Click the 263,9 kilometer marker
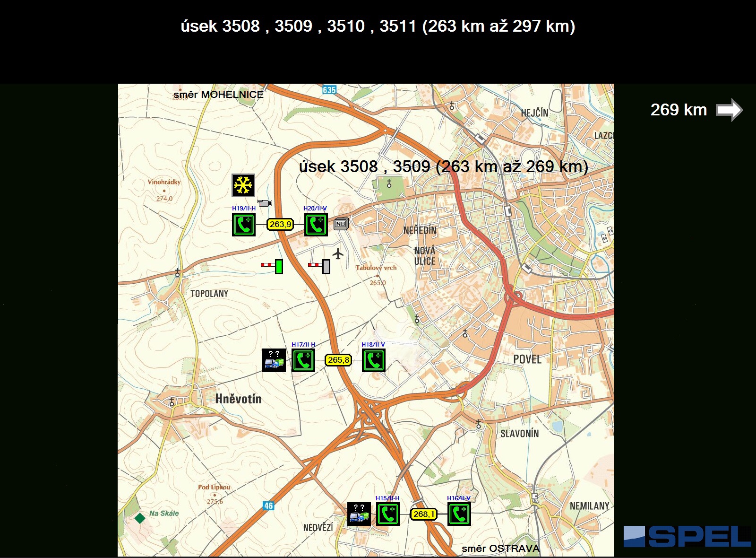756x558 pixels. click(x=280, y=224)
